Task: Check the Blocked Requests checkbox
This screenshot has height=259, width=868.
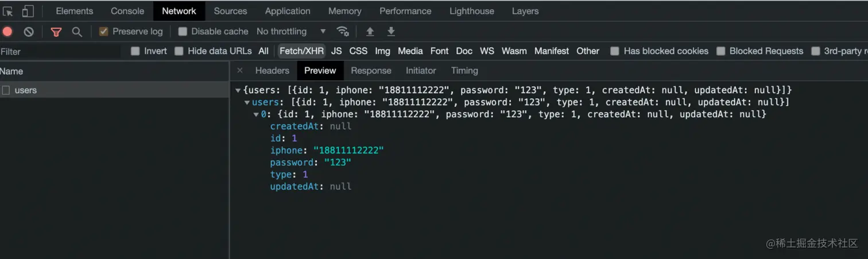Action: (721, 51)
